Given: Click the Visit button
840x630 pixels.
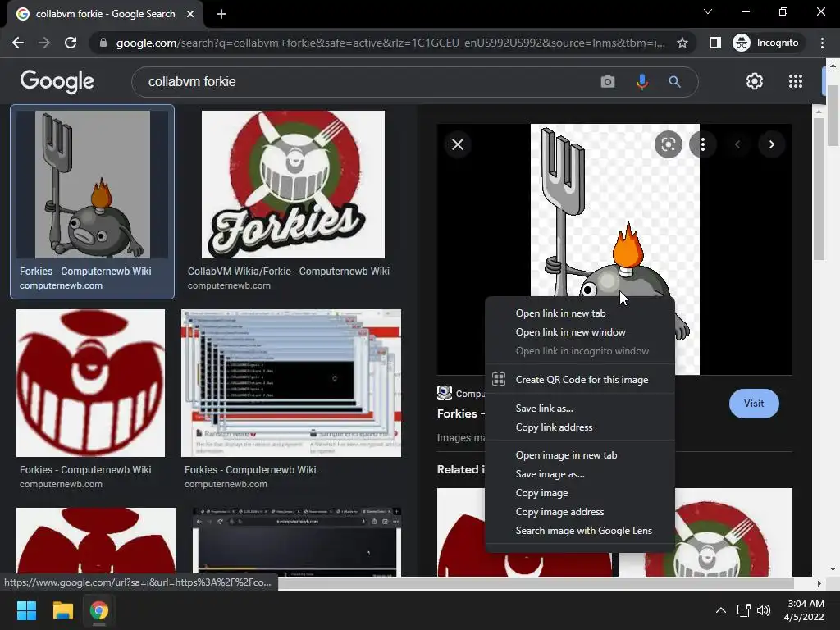Looking at the screenshot, I should [x=754, y=404].
